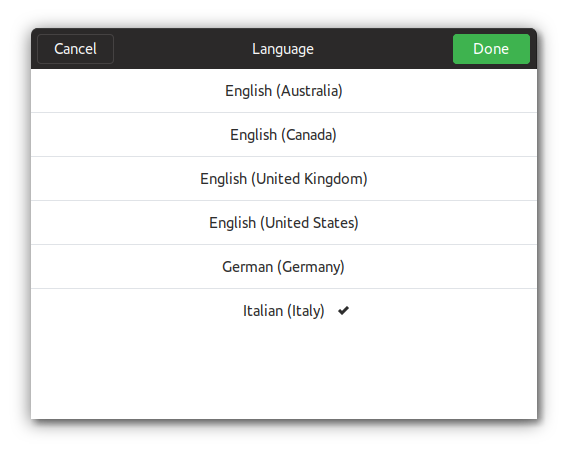Select English (United States) option
572x457 pixels.
(x=284, y=223)
